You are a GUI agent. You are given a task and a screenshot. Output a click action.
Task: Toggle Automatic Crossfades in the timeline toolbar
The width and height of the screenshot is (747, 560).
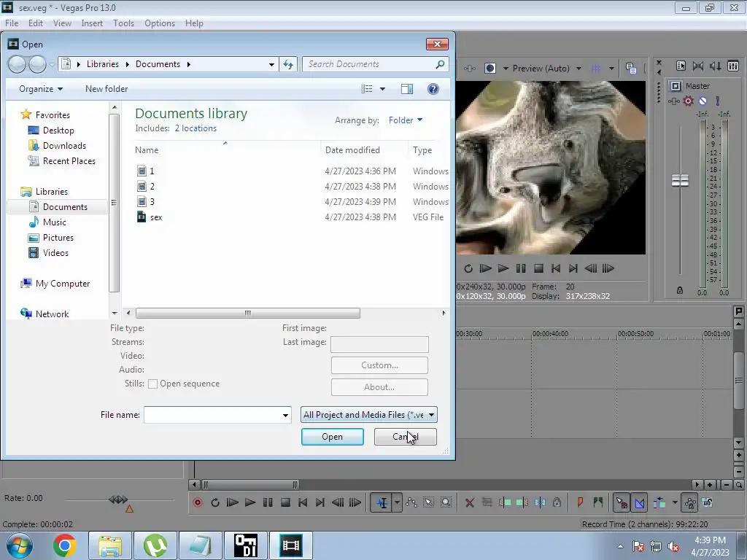coord(639,502)
